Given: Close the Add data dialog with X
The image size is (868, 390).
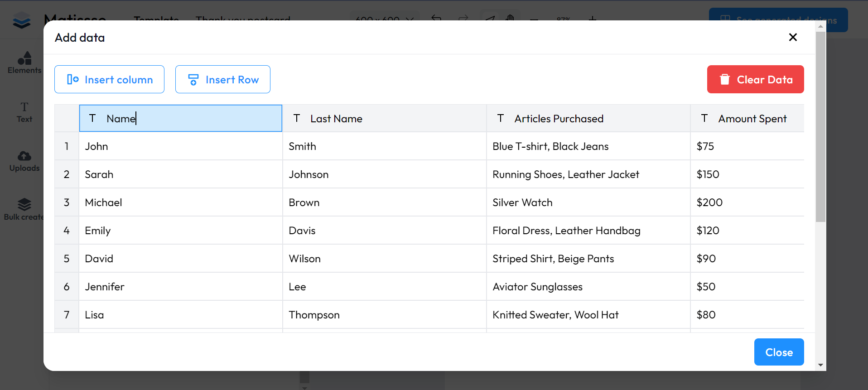Looking at the screenshot, I should (x=793, y=37).
